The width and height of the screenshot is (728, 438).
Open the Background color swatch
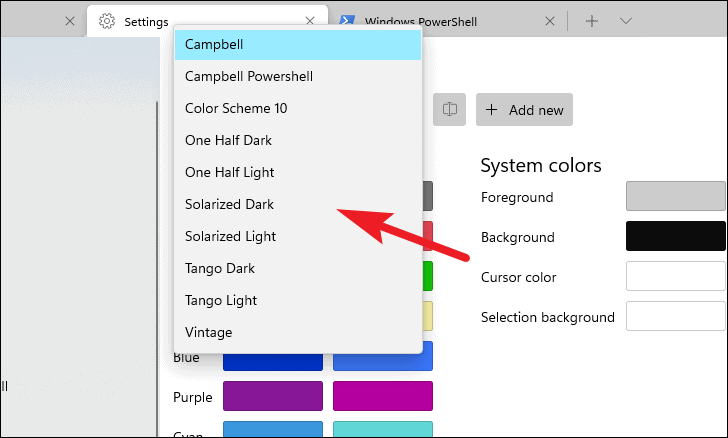coord(676,236)
